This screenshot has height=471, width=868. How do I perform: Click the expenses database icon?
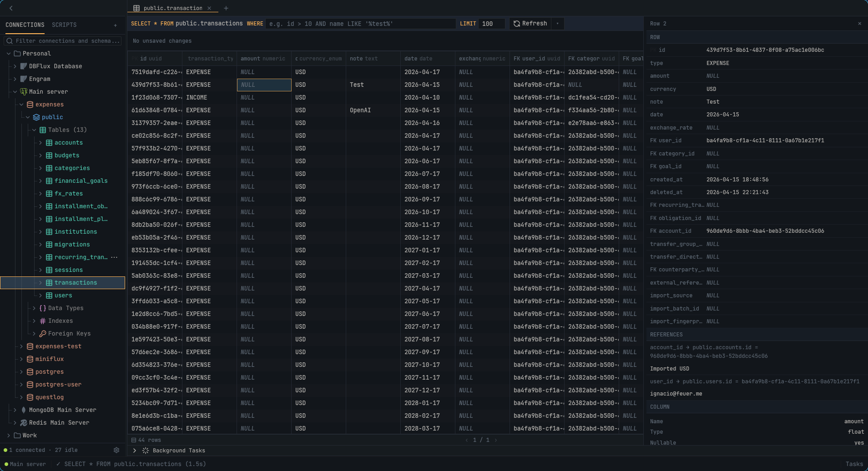[x=30, y=105]
